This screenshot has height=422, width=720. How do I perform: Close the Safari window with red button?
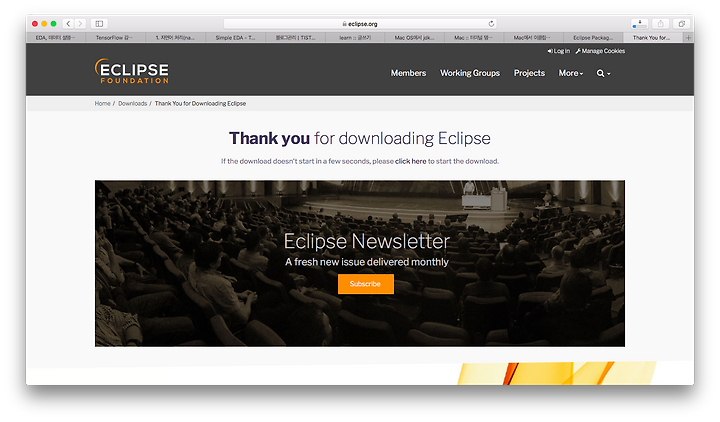(35, 23)
